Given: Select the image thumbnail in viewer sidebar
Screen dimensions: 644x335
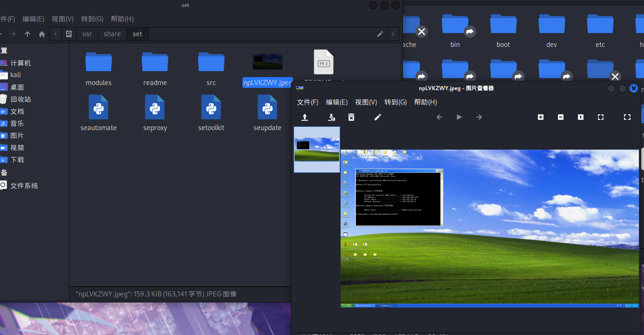Looking at the screenshot, I should point(317,150).
